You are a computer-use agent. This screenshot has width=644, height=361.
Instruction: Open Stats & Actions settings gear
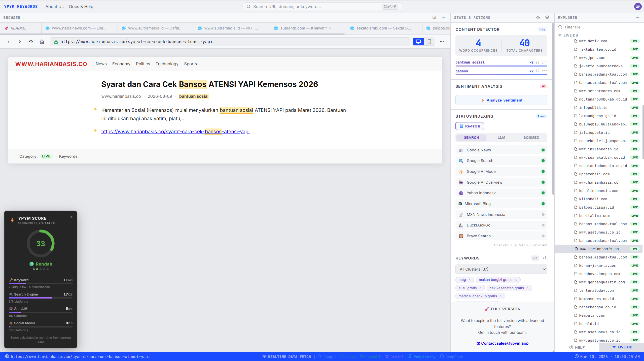pyautogui.click(x=547, y=17)
